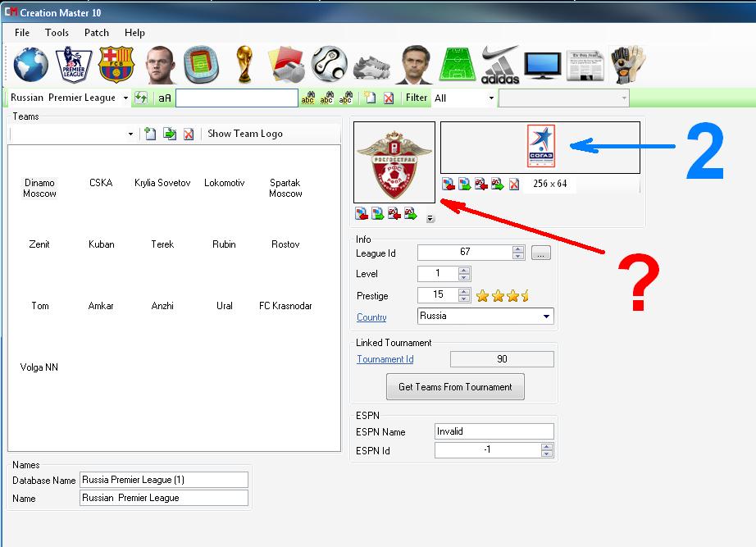Image resolution: width=756 pixels, height=547 pixels.
Task: Click the Database Name field
Action: (x=163, y=480)
